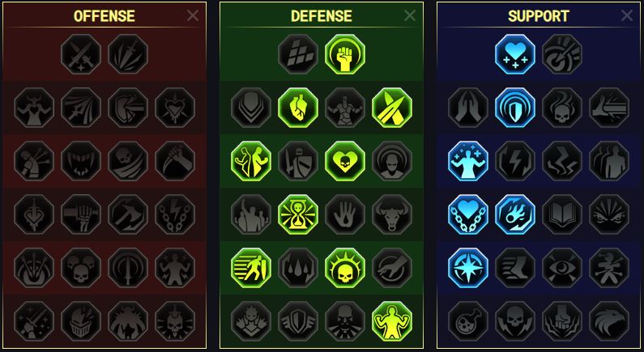Click the single eye Support mastery
644x352 pixels.
point(562,268)
